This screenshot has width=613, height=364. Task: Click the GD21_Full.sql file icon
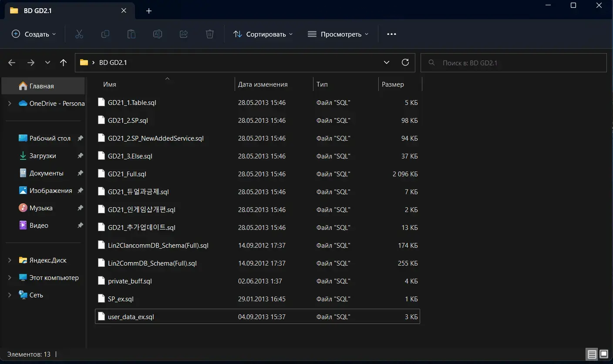(101, 174)
